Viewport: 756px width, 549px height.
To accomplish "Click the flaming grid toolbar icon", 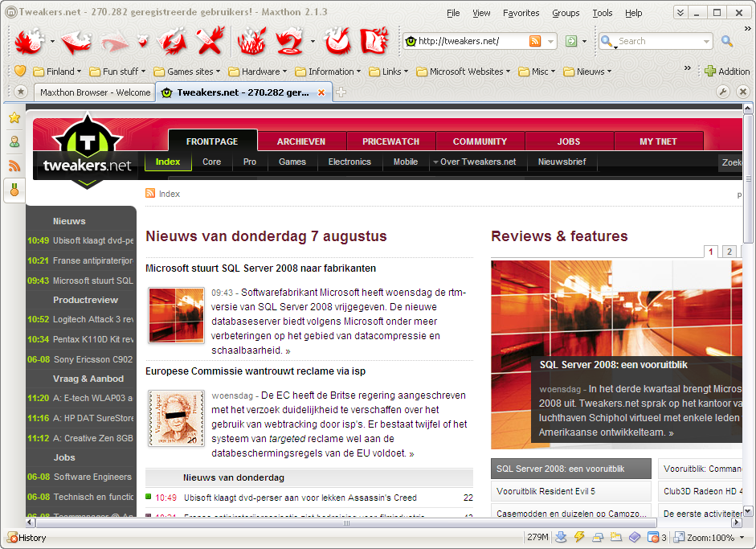I will [x=251, y=41].
